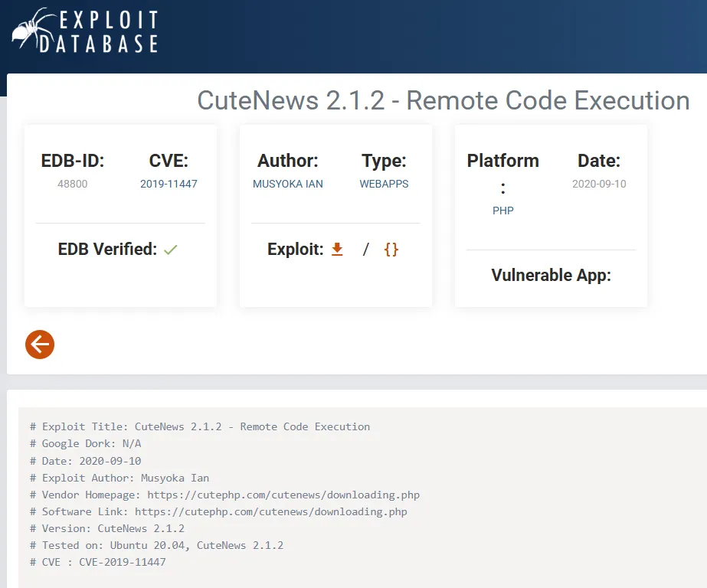Click the CuteNews 2.1.2 page title
Viewport: 707px width, 588px height.
click(444, 100)
